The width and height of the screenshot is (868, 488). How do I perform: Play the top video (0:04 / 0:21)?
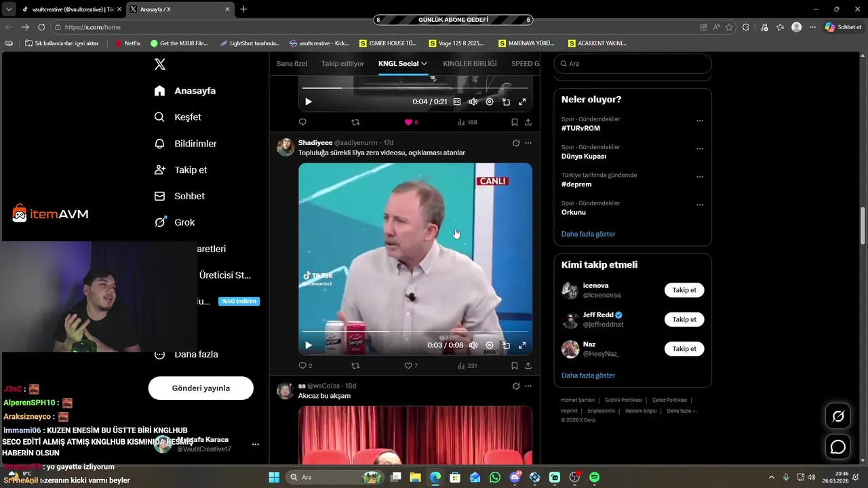pos(309,102)
